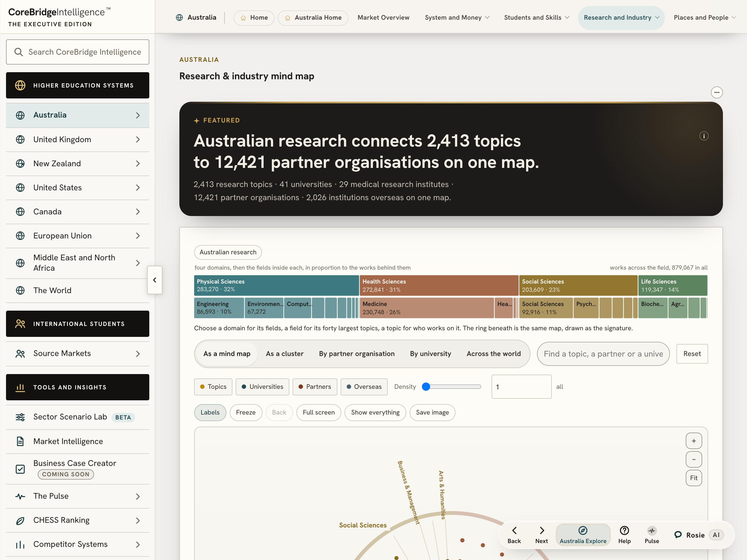Click the Market Intelligence document icon
The height and width of the screenshot is (560, 747).
(x=20, y=441)
